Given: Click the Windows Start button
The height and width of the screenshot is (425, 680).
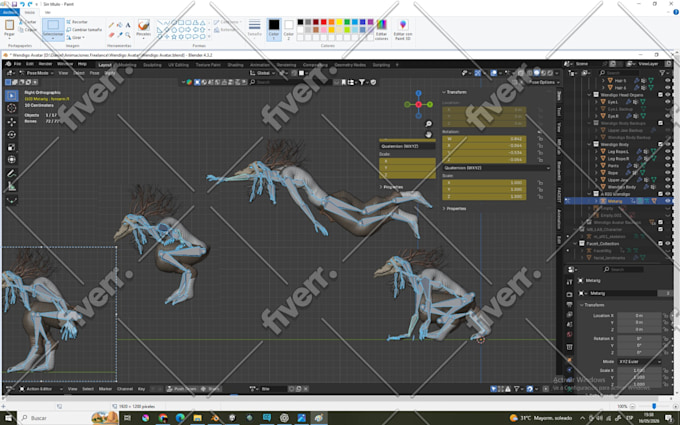Looking at the screenshot, I should pyautogui.click(x=9, y=418).
